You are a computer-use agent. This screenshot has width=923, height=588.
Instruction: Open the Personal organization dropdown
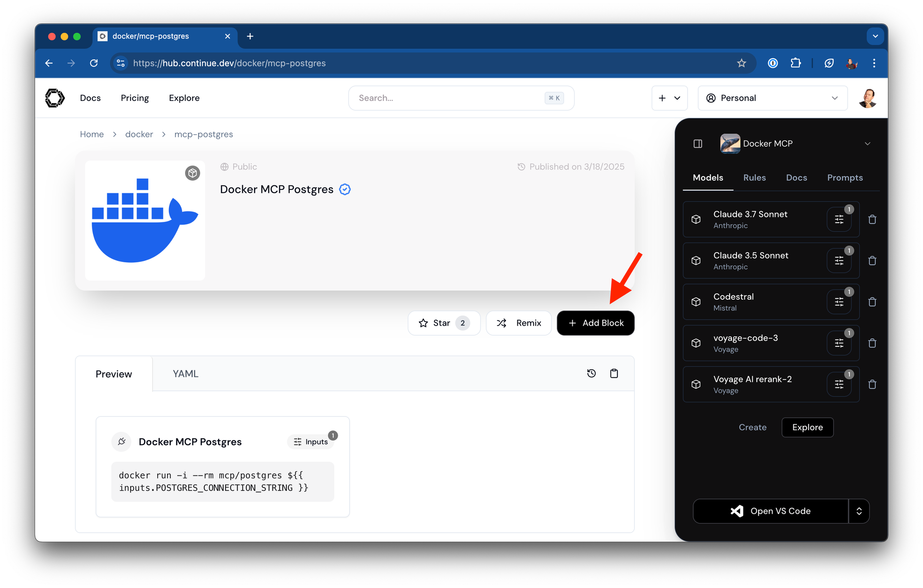coord(773,98)
